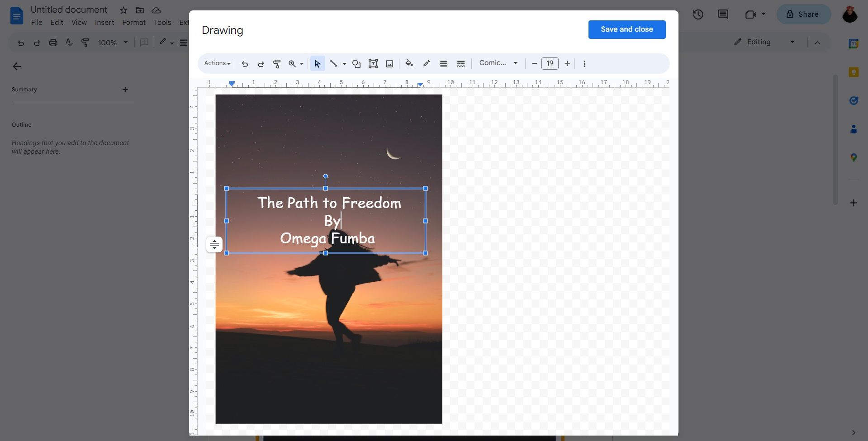Open the Tools menu
Screen dimensions: 868x441
(x=162, y=22)
